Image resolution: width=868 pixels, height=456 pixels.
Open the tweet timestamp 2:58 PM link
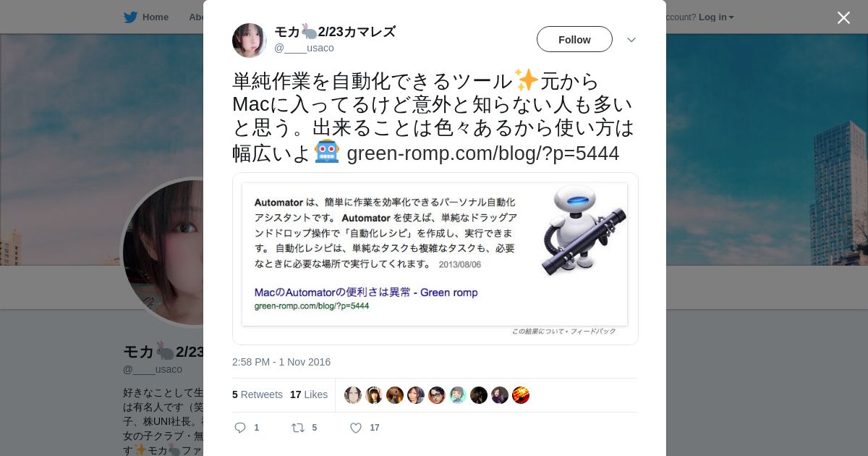[281, 362]
